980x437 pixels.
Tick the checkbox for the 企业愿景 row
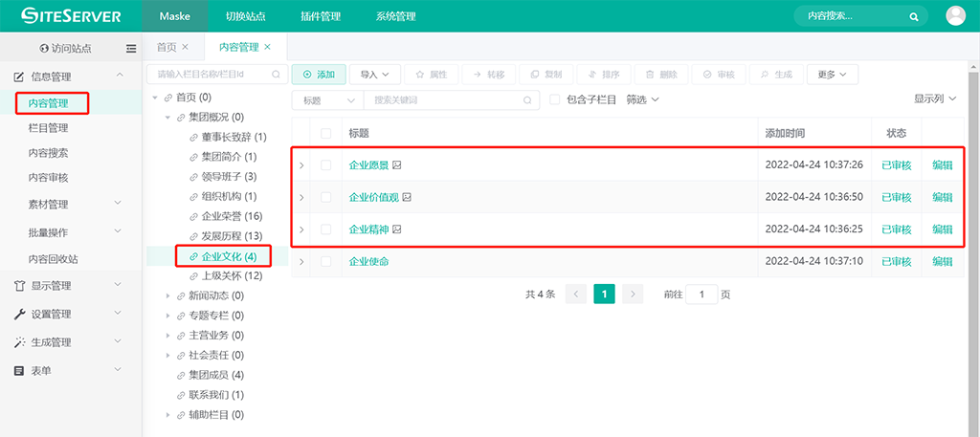pyautogui.click(x=326, y=165)
